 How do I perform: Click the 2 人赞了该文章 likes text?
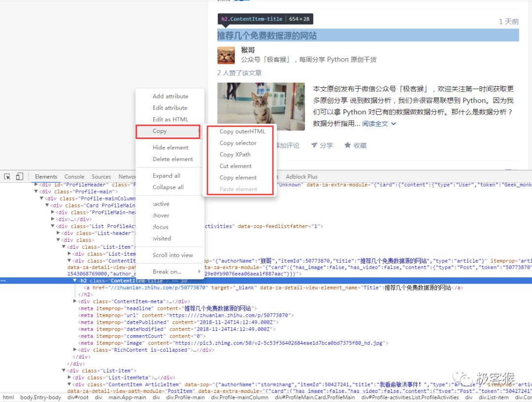point(239,73)
